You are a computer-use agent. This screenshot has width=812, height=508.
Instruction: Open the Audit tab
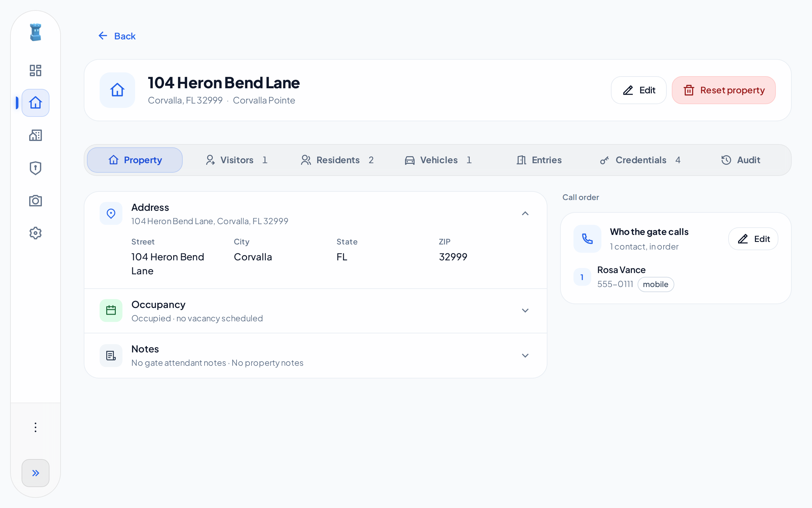(x=741, y=160)
